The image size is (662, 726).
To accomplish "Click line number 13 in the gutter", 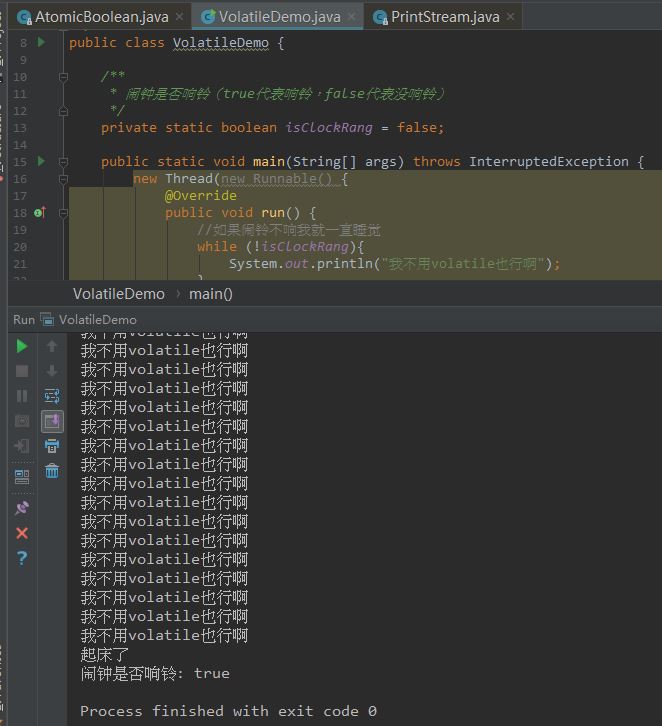I will point(19,127).
